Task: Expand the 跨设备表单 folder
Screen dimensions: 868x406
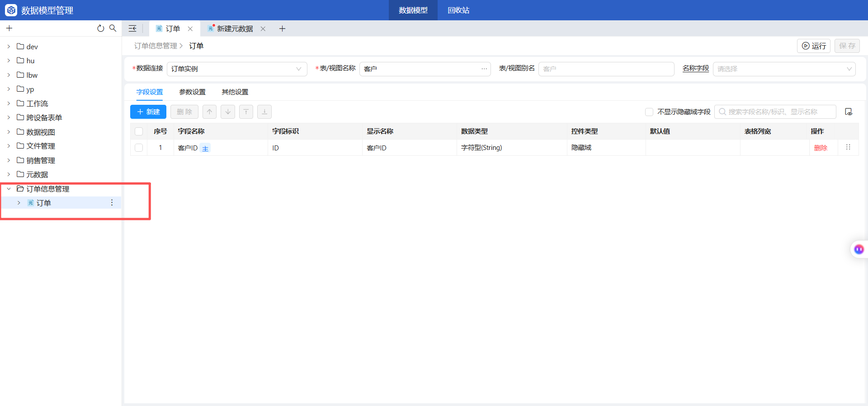Action: (9, 117)
